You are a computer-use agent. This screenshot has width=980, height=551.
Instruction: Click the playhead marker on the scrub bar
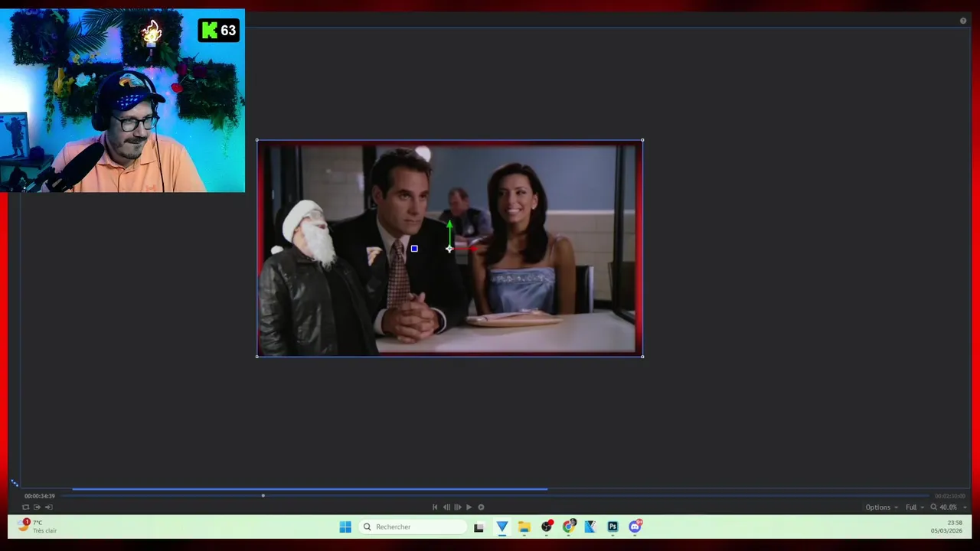coord(263,496)
